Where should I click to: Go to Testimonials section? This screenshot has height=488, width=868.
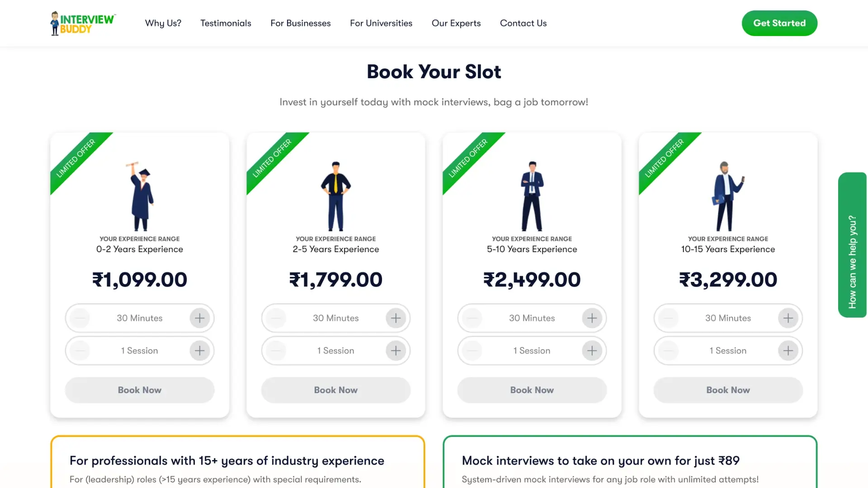(226, 23)
